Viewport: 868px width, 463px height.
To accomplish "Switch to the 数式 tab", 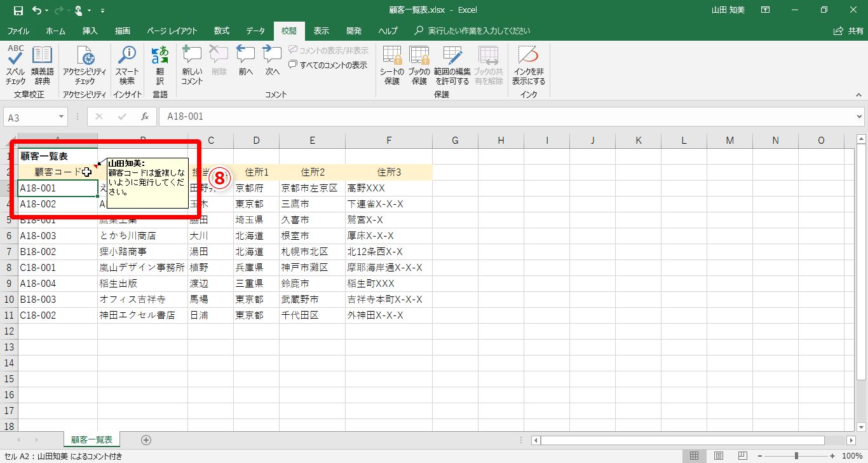I will 222,31.
